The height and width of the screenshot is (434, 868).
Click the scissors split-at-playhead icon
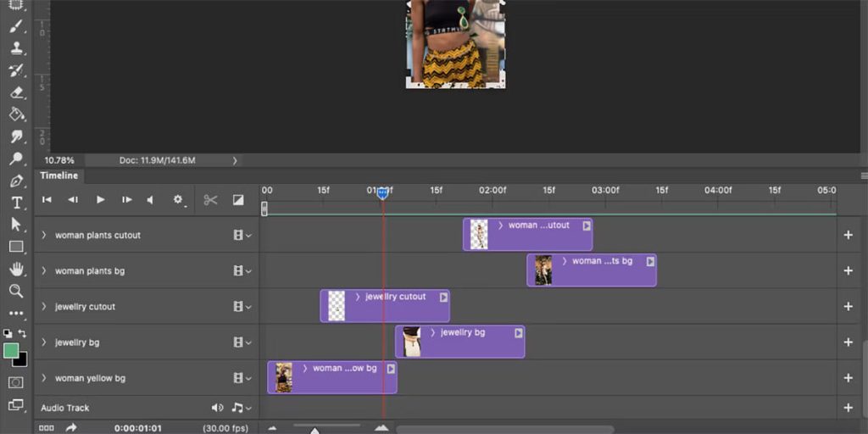(x=210, y=200)
